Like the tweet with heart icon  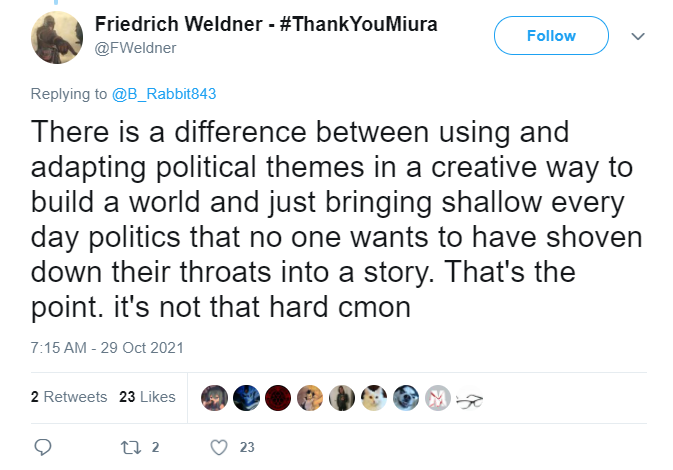219,448
